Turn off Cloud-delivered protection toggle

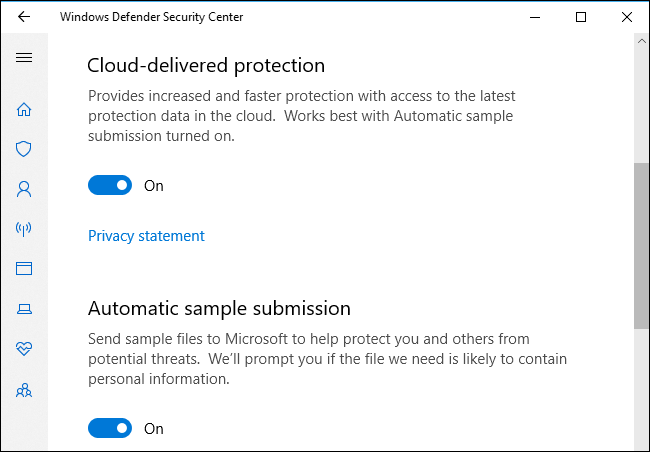(x=110, y=185)
